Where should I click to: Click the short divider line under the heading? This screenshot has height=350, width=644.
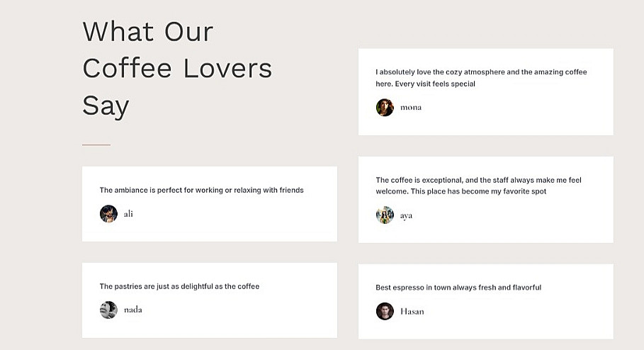(96, 145)
